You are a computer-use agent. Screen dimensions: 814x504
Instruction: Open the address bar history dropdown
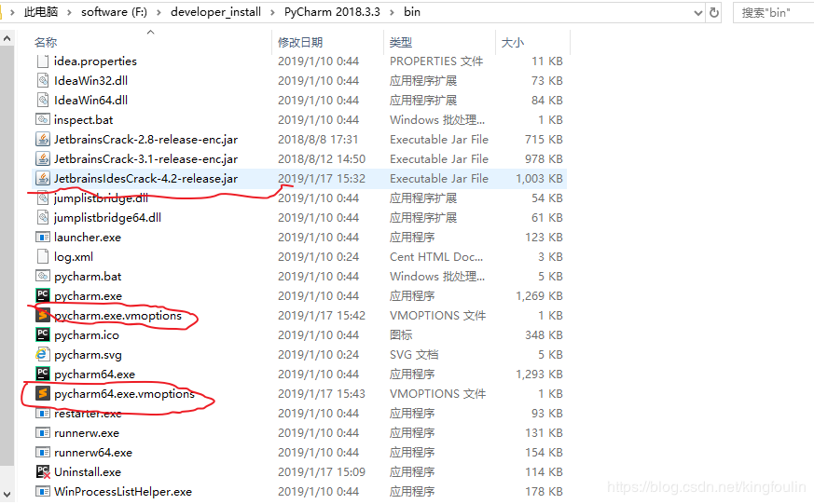click(x=698, y=13)
